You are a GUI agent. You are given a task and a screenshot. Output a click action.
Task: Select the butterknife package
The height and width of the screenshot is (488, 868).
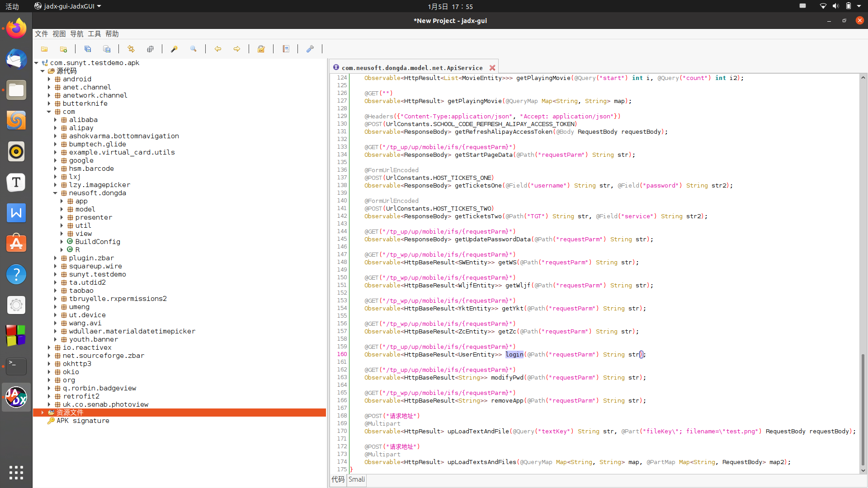(x=85, y=103)
